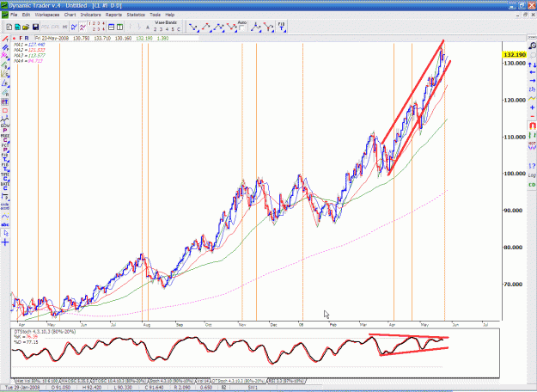
Task: Select the abc text label tool
Action: point(5,224)
